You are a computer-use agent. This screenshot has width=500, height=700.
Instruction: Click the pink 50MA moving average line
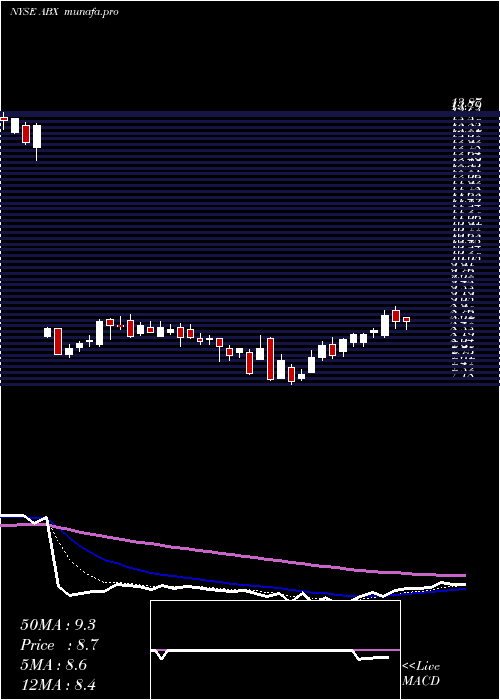pos(232,553)
